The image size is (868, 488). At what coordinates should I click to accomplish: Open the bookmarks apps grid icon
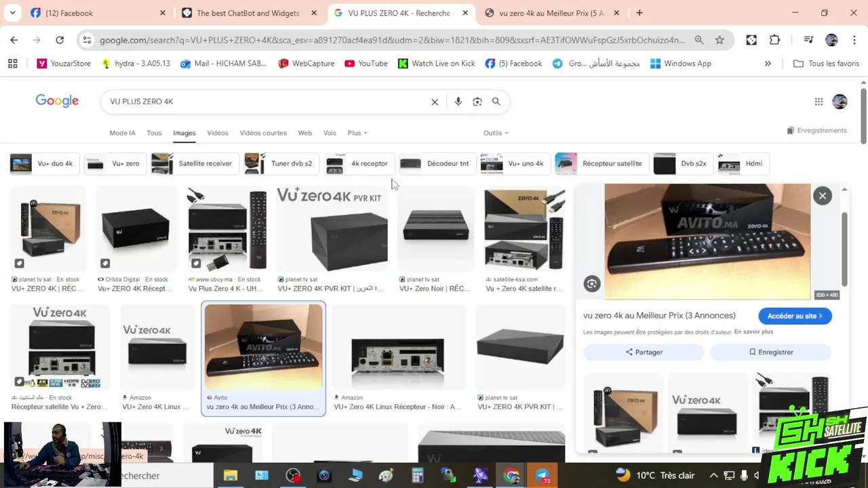(x=12, y=63)
